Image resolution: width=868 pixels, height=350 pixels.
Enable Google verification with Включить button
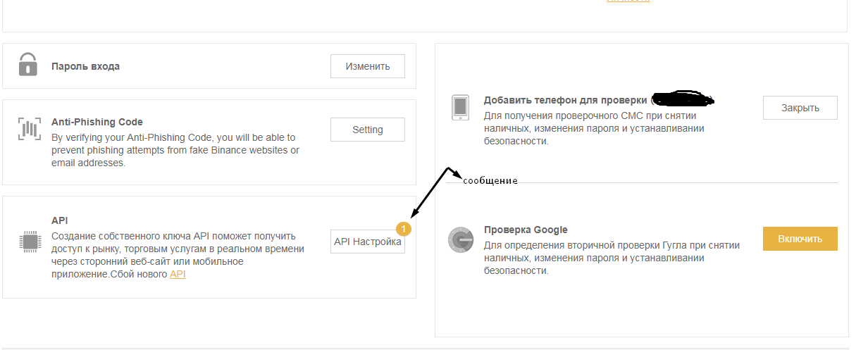click(800, 239)
